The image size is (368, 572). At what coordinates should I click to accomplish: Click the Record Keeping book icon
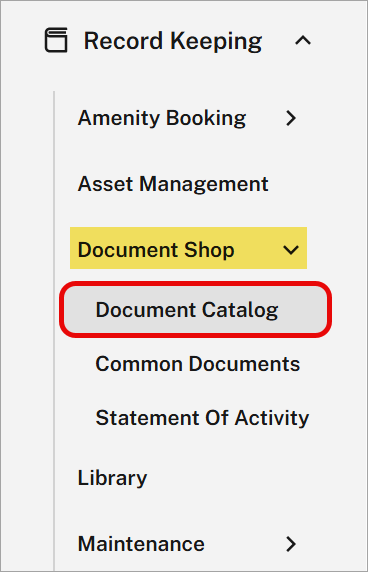pyautogui.click(x=56, y=40)
